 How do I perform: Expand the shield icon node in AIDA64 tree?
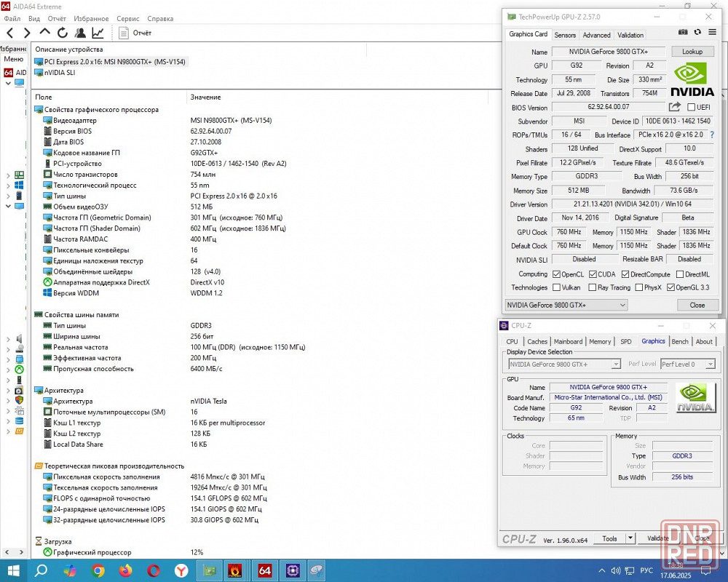8,401
